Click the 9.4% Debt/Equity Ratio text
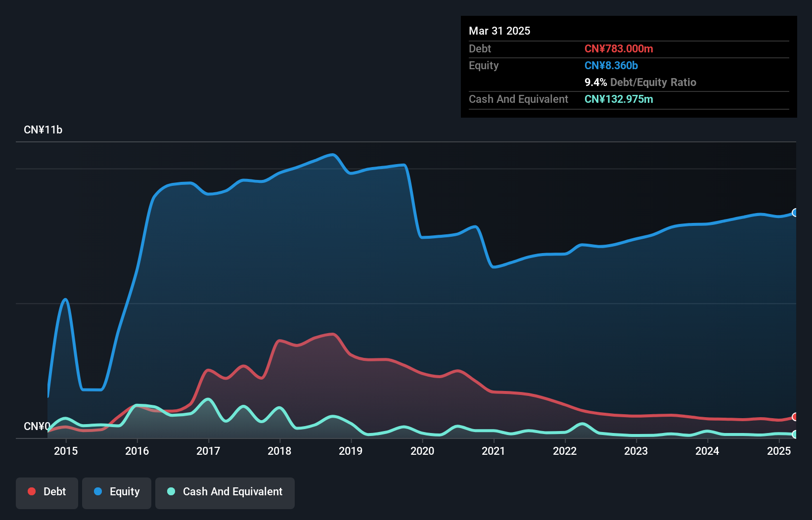The image size is (812, 520). coord(640,82)
